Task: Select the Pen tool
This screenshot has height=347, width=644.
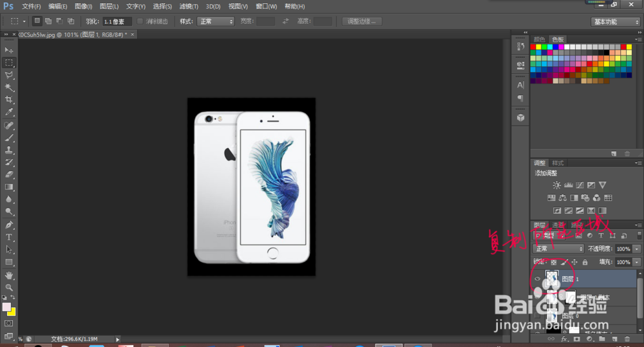Action: [8, 225]
